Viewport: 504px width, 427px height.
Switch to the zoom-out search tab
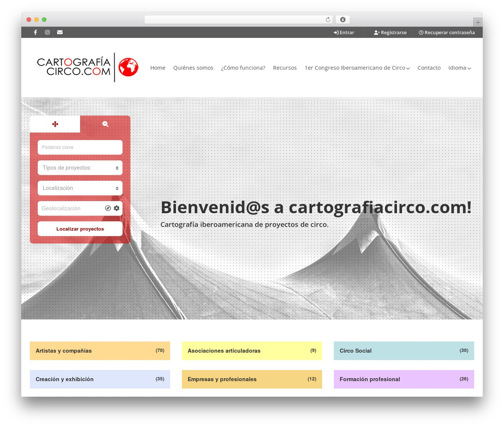[x=105, y=124]
